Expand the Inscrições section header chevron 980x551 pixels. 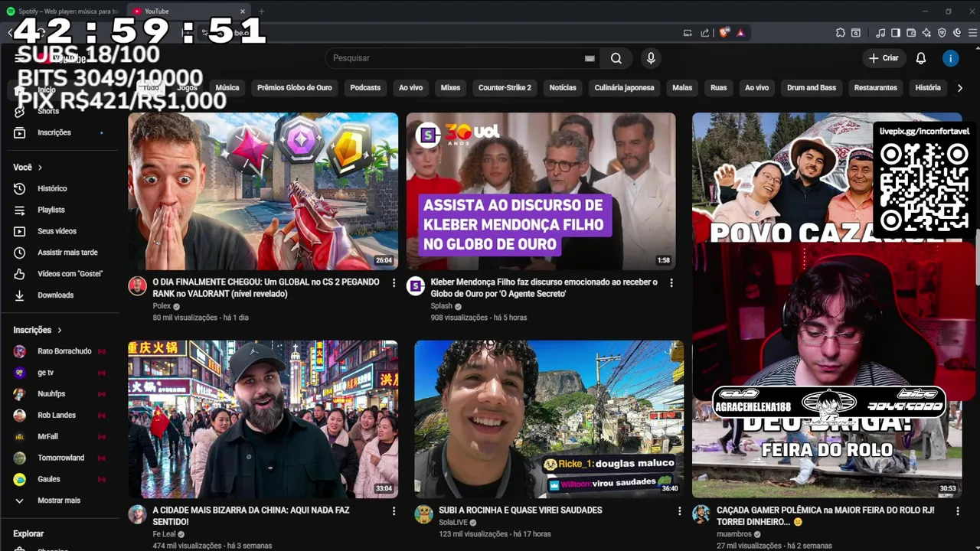click(x=59, y=330)
